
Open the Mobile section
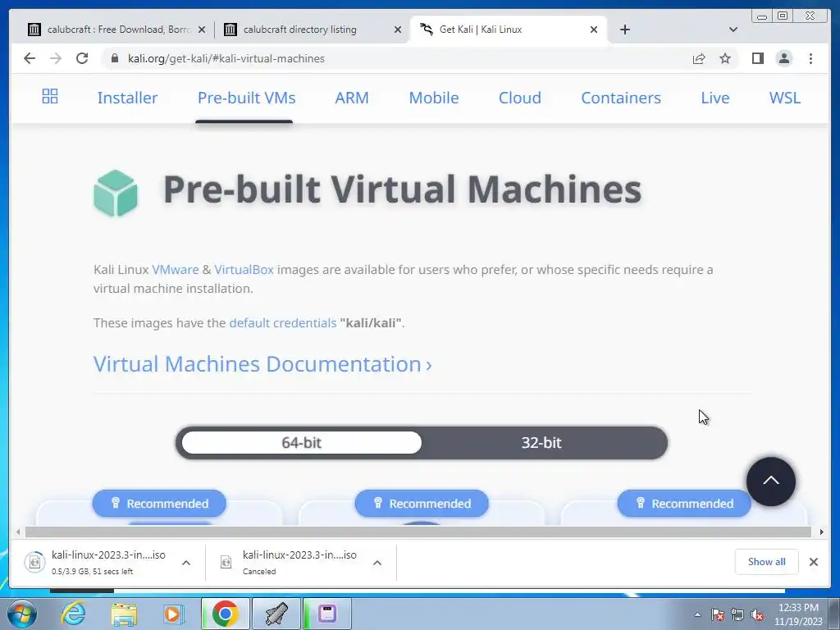point(434,98)
